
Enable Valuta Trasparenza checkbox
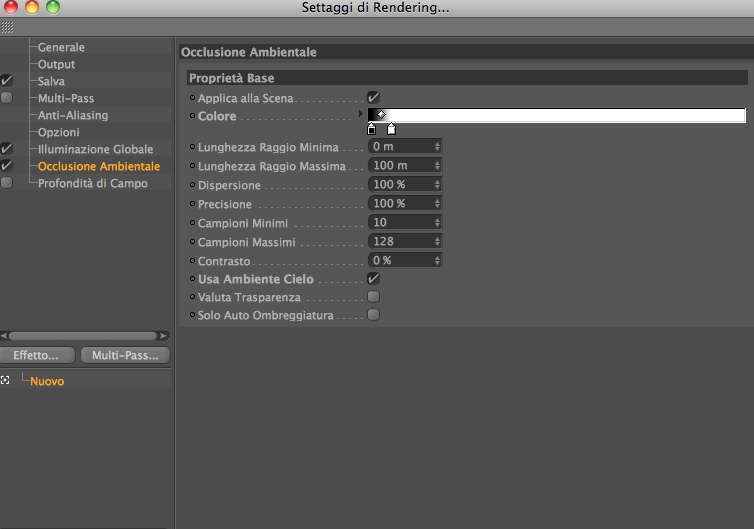click(374, 297)
